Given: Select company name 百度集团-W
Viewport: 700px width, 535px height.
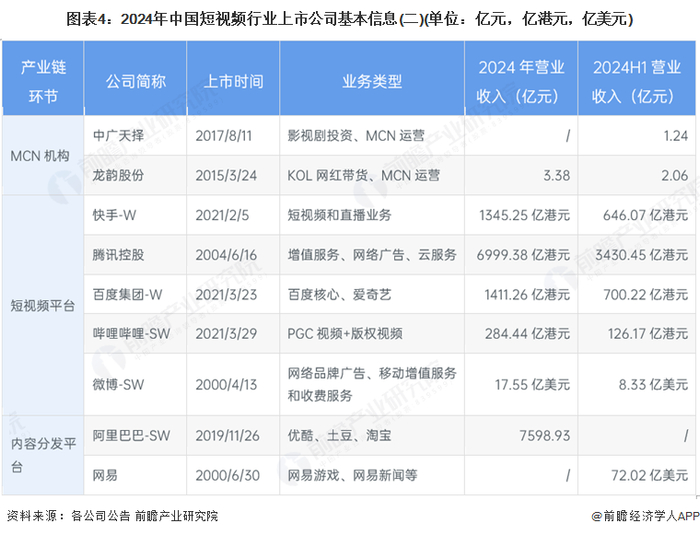Looking at the screenshot, I should point(127,294).
